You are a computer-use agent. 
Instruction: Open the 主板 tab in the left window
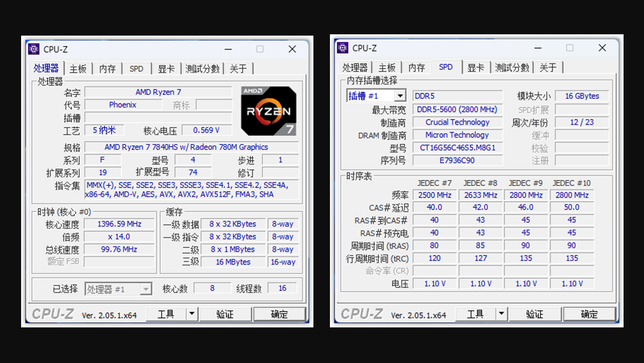click(x=78, y=69)
